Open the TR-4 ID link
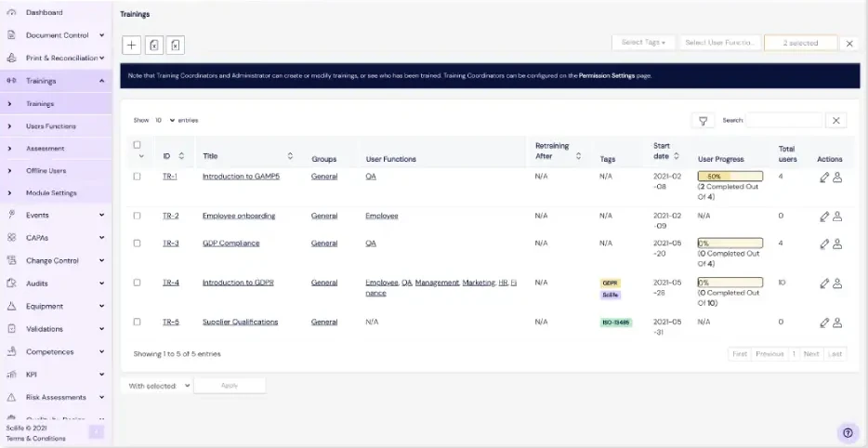 pos(170,283)
